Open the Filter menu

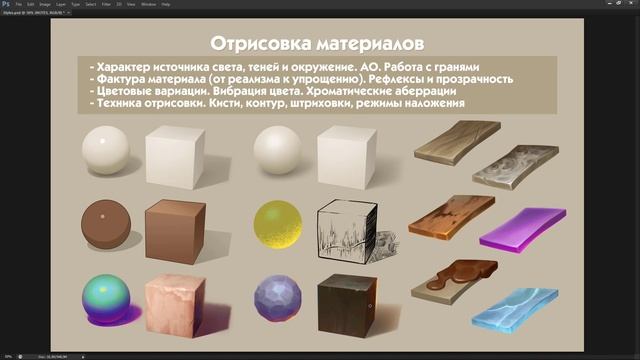[106, 4]
